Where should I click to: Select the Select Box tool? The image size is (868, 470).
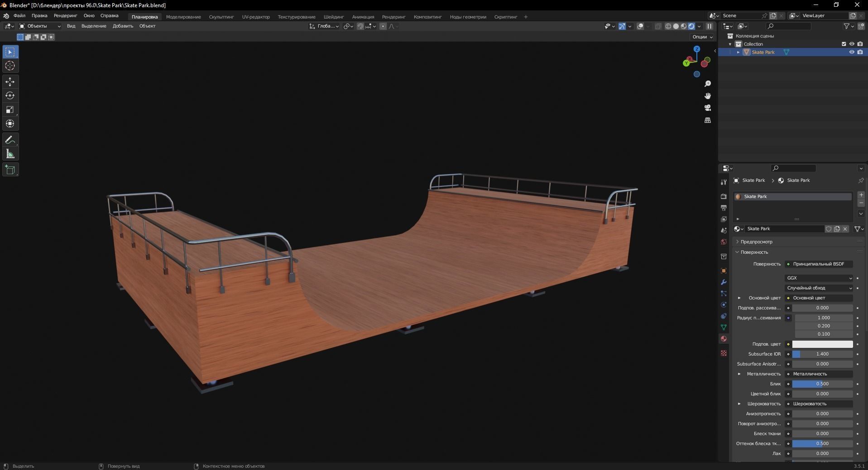[10, 52]
